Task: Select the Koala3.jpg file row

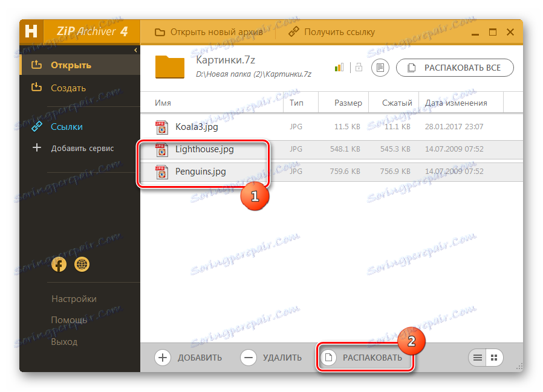Action: (331, 127)
